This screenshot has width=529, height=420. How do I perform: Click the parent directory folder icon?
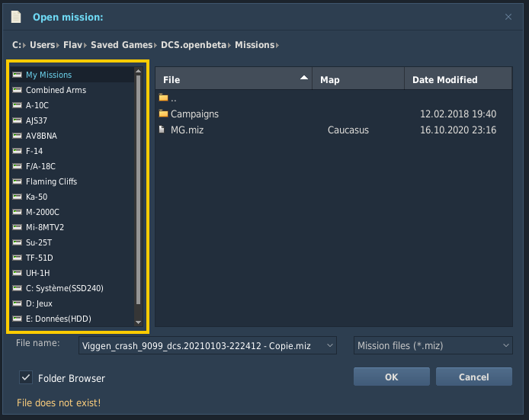coord(163,98)
